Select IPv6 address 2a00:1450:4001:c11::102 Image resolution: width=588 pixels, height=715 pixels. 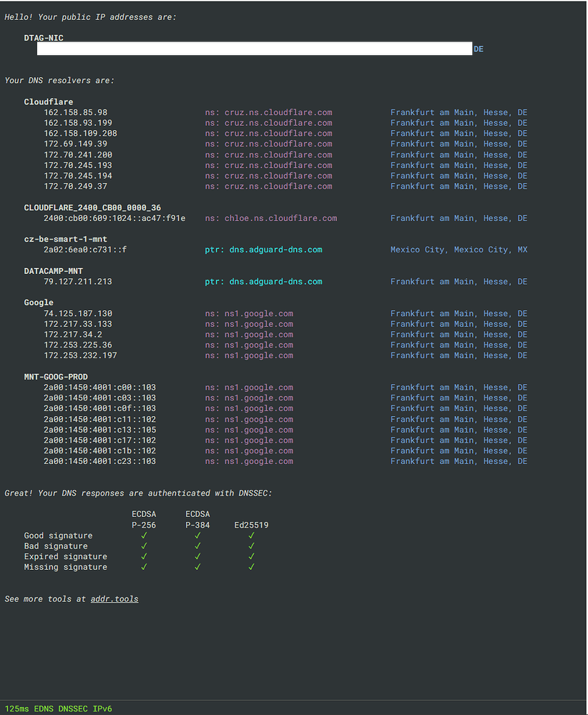click(100, 419)
